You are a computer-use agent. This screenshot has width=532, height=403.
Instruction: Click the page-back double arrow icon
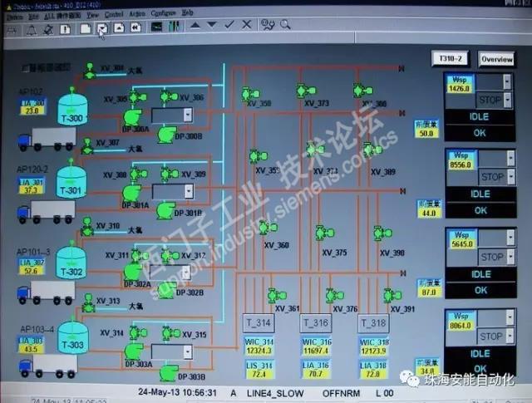(135, 27)
